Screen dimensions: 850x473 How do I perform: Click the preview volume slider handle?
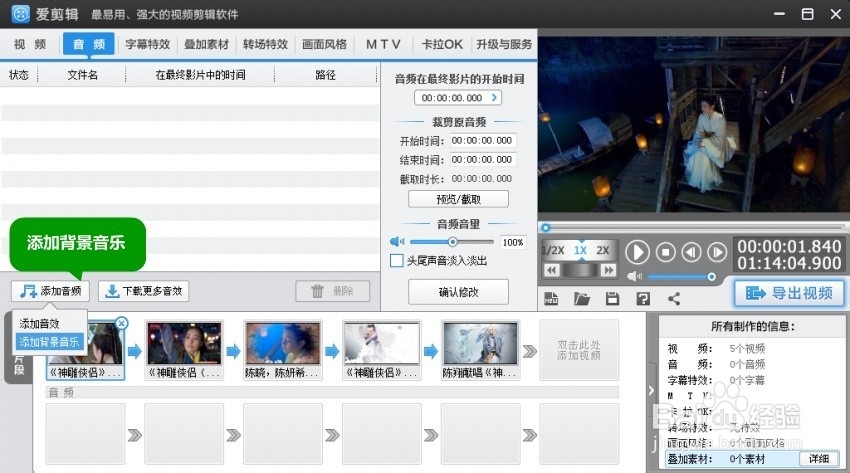(x=711, y=277)
